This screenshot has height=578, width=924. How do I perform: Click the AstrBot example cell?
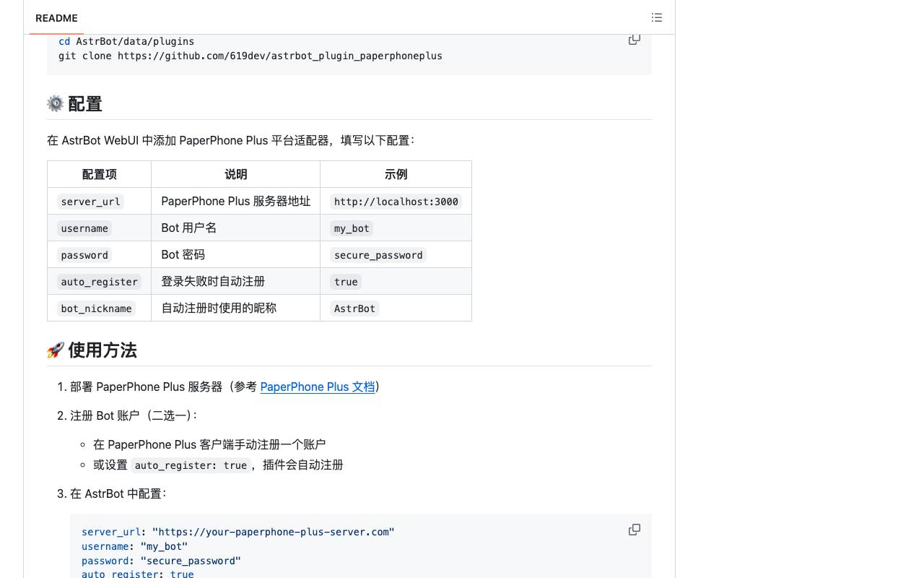396,308
